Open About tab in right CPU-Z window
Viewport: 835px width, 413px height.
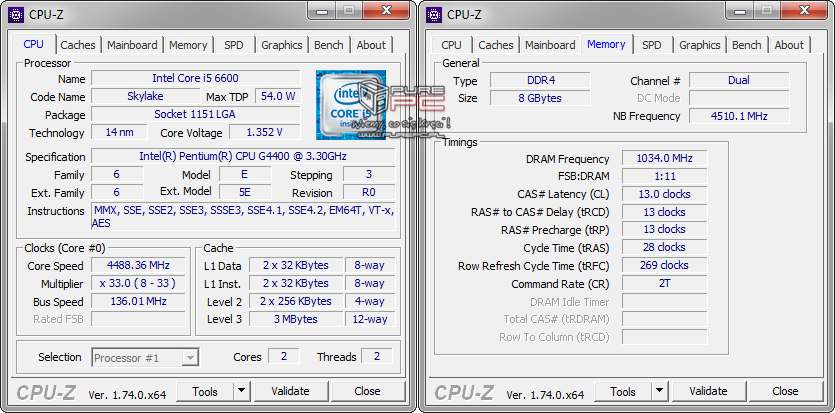pyautogui.click(x=789, y=45)
